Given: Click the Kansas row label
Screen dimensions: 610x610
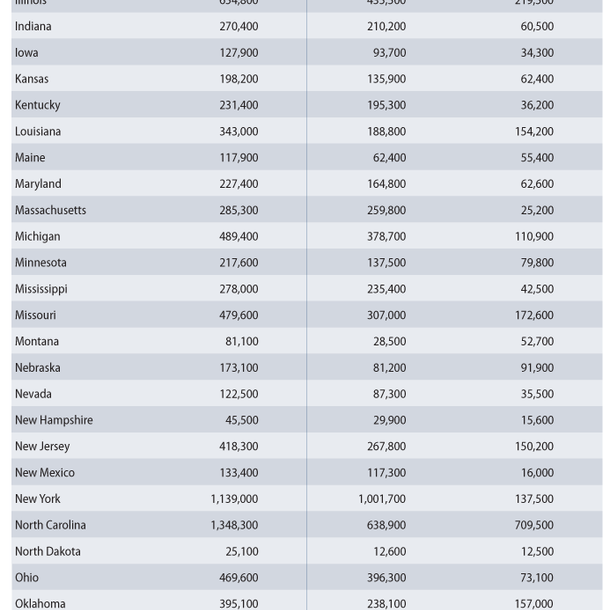Looking at the screenshot, I should pos(32,79).
